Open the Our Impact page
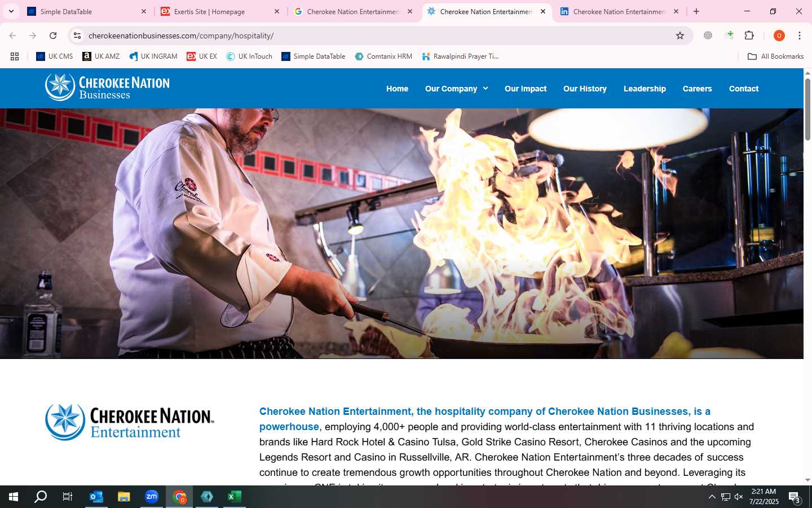This screenshot has width=812, height=508. click(x=526, y=89)
